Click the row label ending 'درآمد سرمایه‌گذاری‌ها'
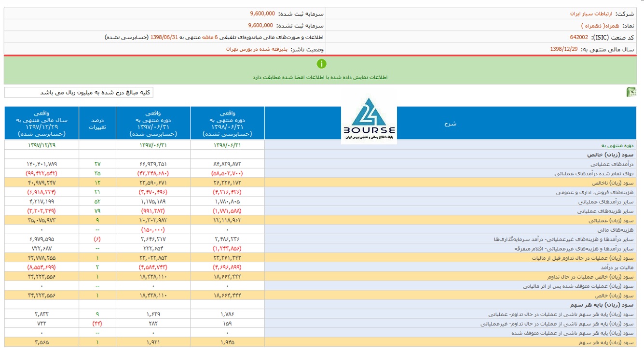Image resolution: width=644 pixels, height=353 pixels. 564,239
